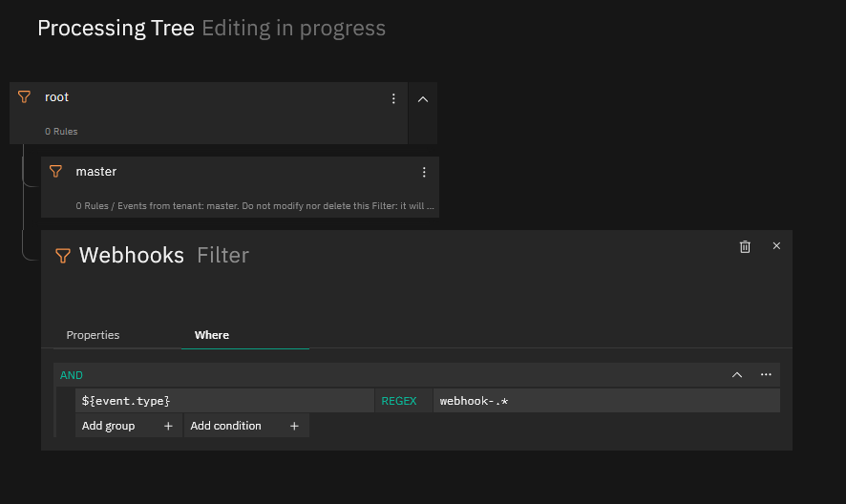Image resolution: width=846 pixels, height=504 pixels.
Task: Delete the Webhooks filter with trash icon
Action: [x=745, y=246]
